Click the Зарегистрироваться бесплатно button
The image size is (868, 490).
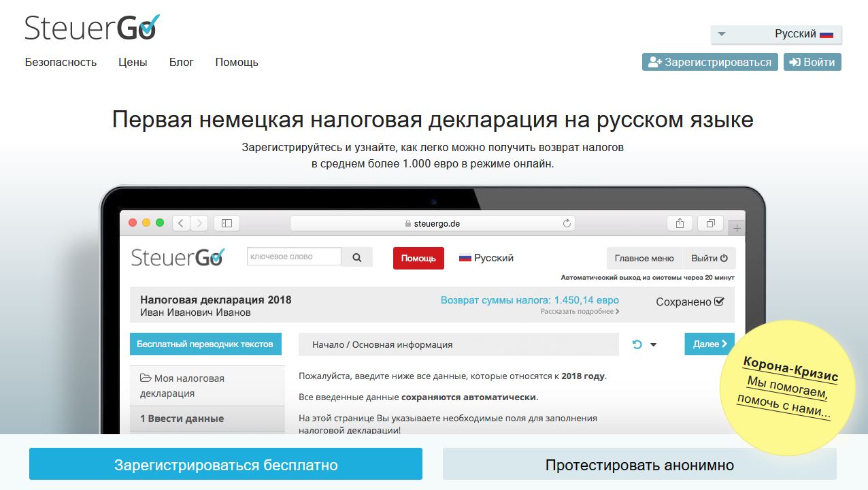pyautogui.click(x=226, y=464)
